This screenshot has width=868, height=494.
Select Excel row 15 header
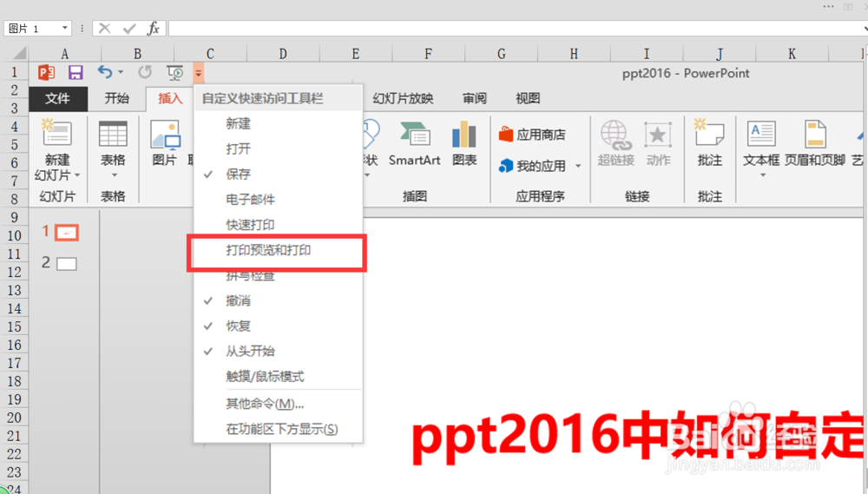tap(15, 326)
